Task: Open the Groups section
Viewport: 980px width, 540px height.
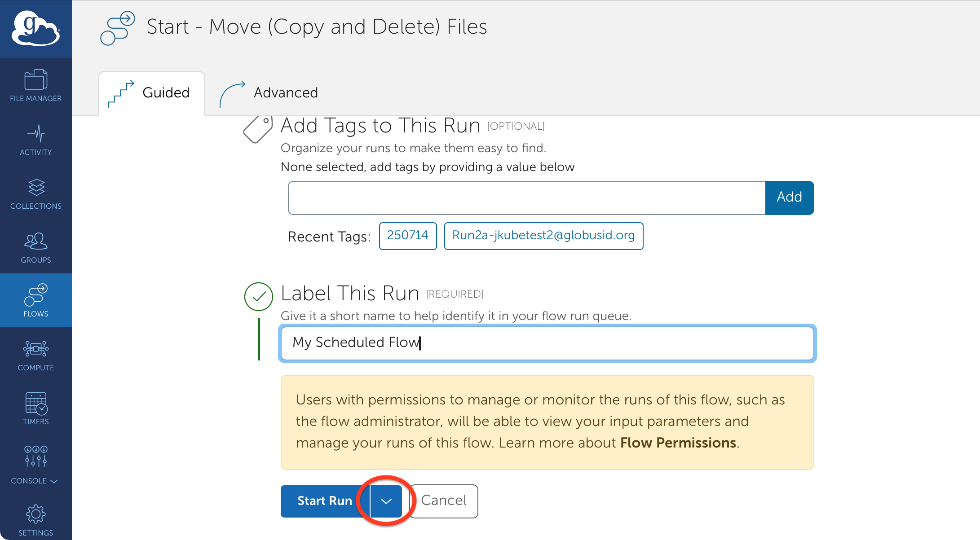Action: click(x=35, y=247)
